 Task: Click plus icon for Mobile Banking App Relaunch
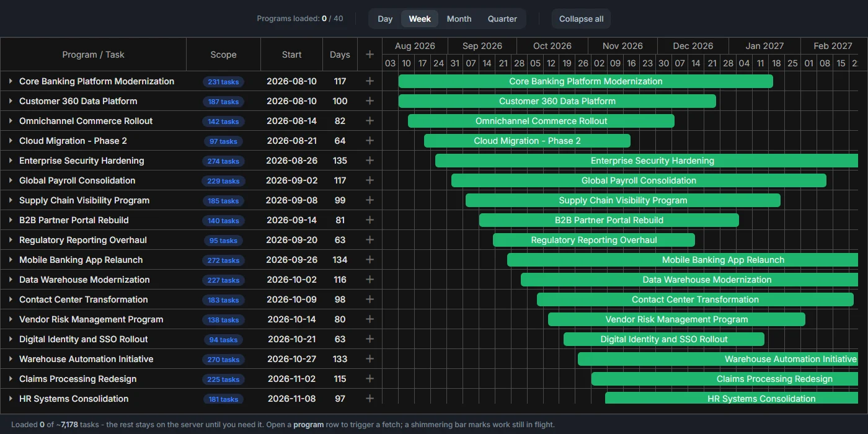[x=370, y=260]
